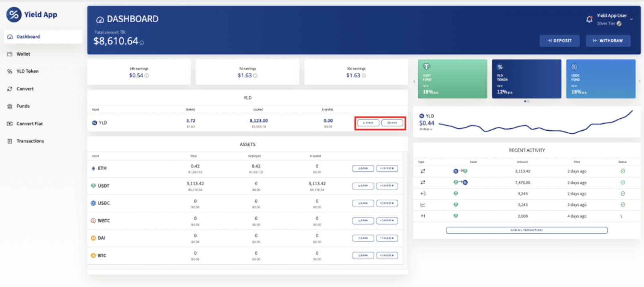
Task: Click View All Transactions button
Action: tap(527, 230)
